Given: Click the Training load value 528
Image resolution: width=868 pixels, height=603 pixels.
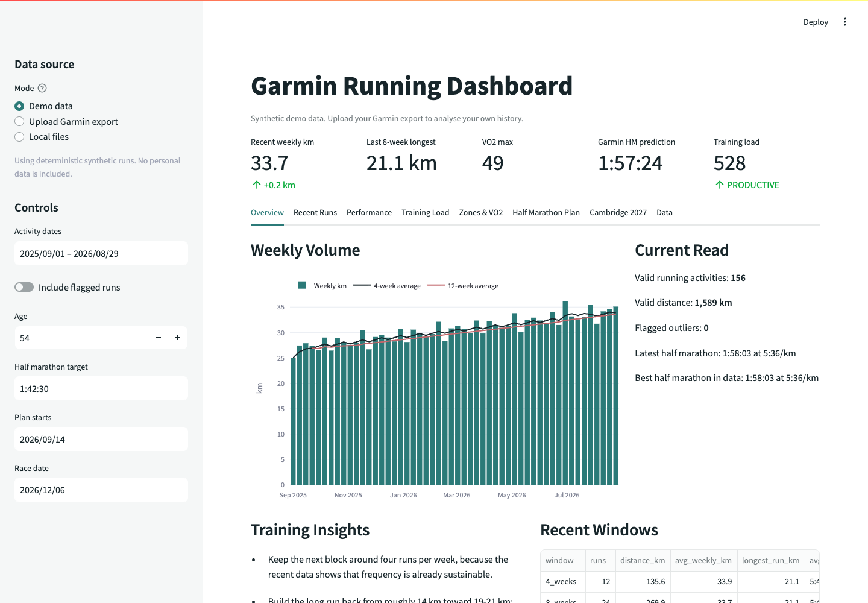Looking at the screenshot, I should (729, 163).
